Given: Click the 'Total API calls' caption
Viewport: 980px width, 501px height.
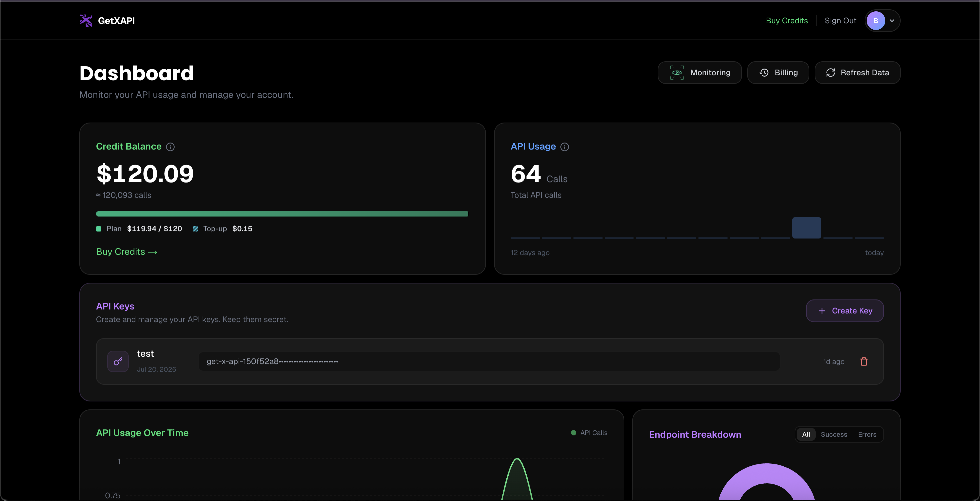Looking at the screenshot, I should 536,195.
